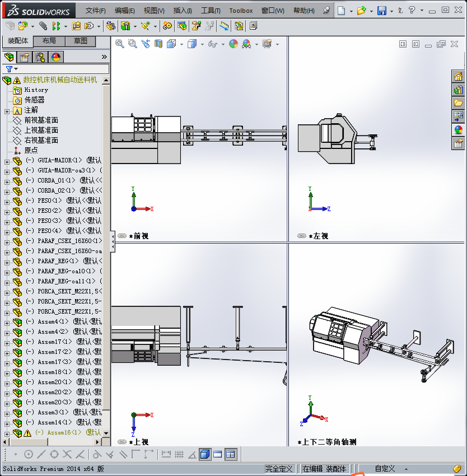
Task: Open the 工具(T) menu
Action: coord(211,11)
